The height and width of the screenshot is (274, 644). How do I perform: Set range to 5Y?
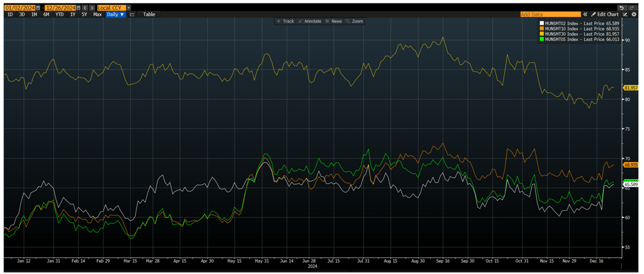[x=84, y=14]
